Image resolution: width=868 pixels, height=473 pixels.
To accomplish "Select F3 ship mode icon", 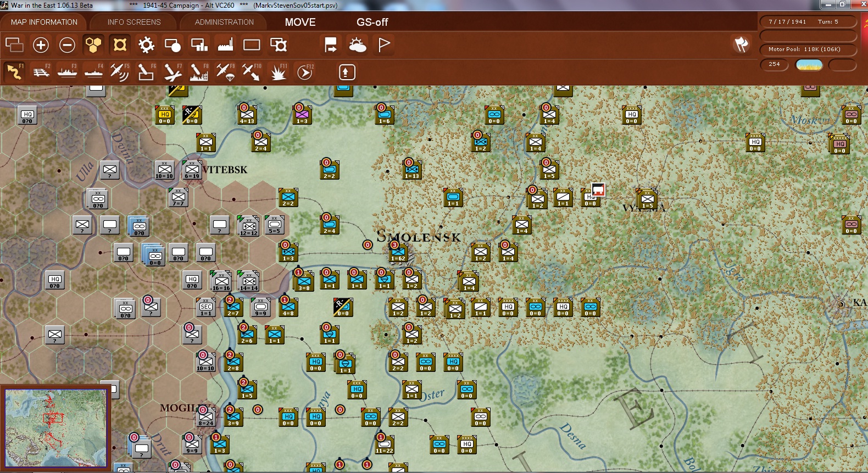I will (67, 72).
